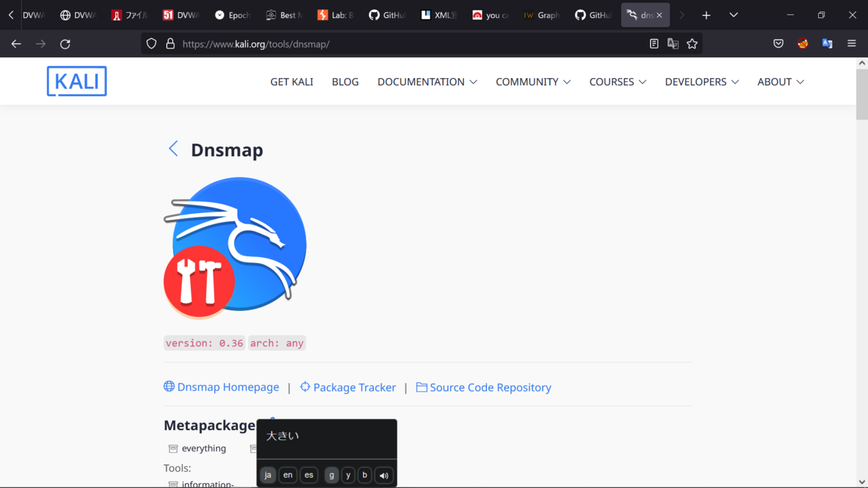This screenshot has height=488, width=868.
Task: Choose the g translator engine button
Action: (x=331, y=475)
